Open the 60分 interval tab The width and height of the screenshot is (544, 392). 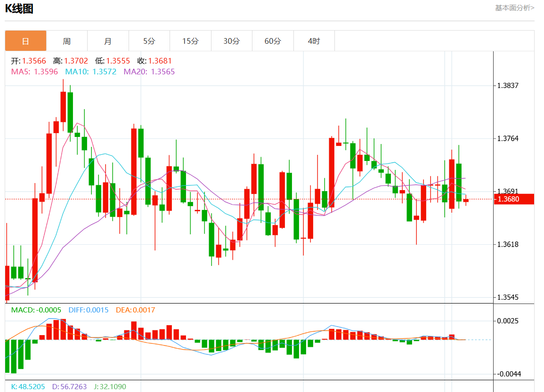click(x=273, y=41)
